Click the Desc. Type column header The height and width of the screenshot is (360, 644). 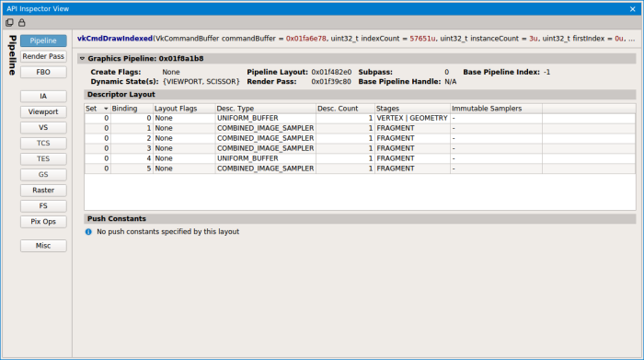tap(265, 109)
